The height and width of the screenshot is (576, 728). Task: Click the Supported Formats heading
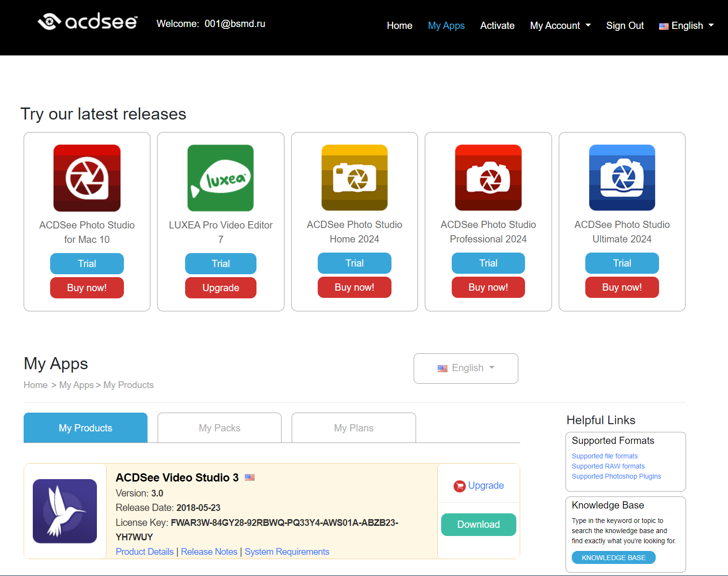[613, 441]
